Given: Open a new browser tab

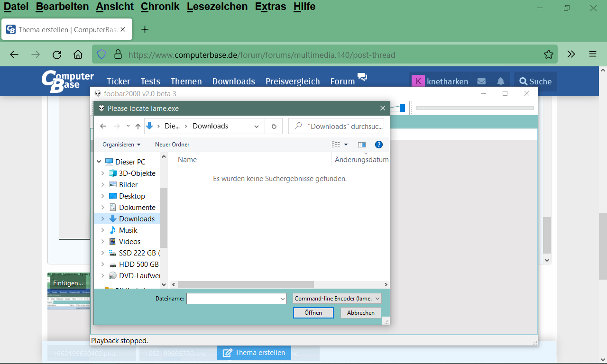Looking at the screenshot, I should click(145, 29).
